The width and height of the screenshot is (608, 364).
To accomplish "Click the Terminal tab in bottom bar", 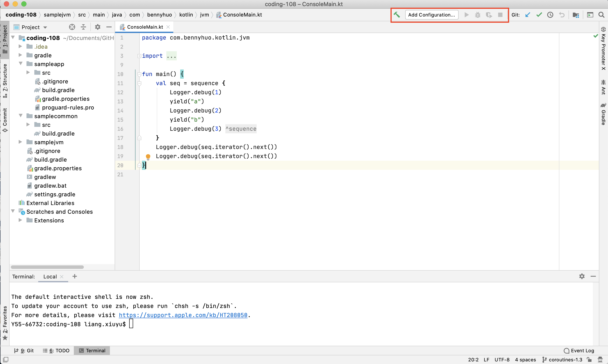I will [x=92, y=351].
